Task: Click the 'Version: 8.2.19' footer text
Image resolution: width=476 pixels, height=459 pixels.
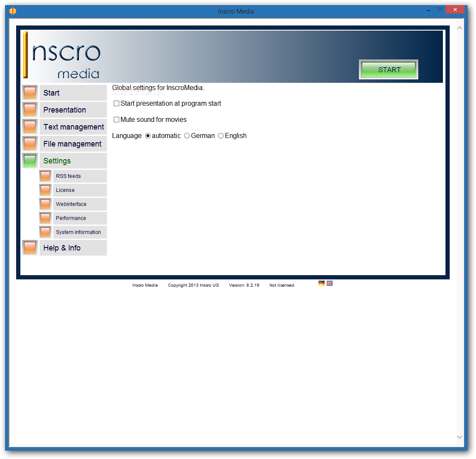Action: pos(244,285)
